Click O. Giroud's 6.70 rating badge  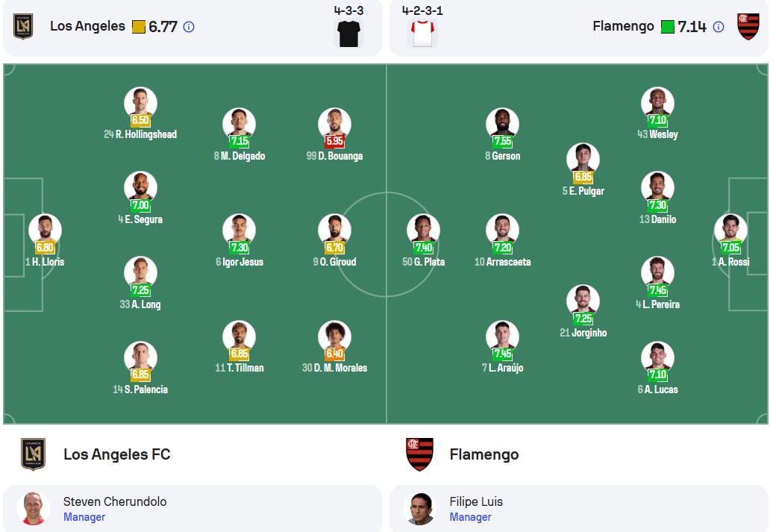(x=335, y=248)
